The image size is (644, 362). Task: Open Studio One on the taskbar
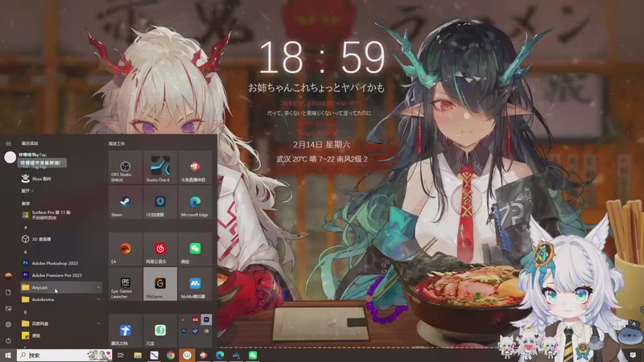(x=236, y=355)
